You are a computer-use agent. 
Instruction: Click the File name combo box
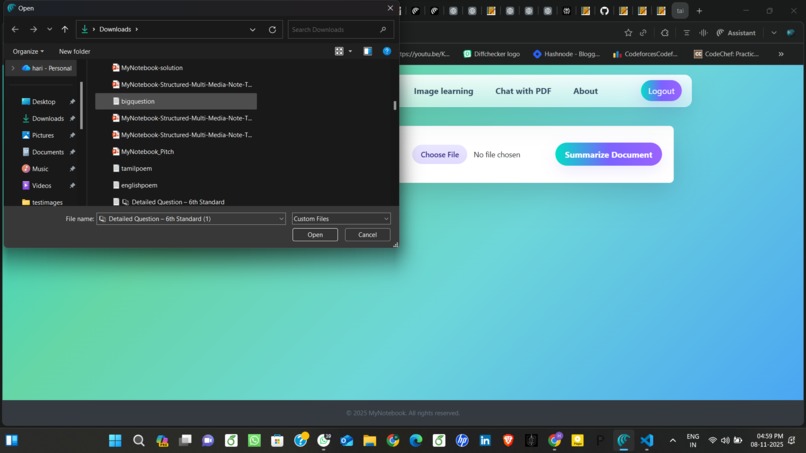(190, 219)
